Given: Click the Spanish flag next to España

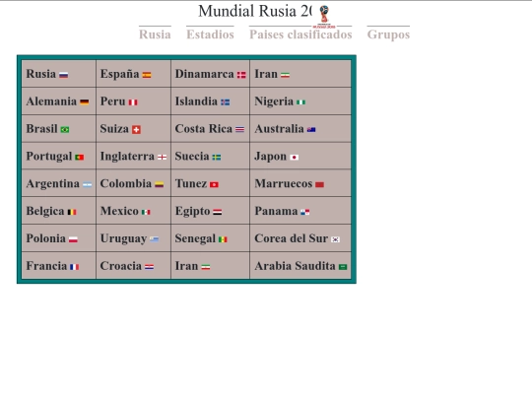Looking at the screenshot, I should (147, 75).
